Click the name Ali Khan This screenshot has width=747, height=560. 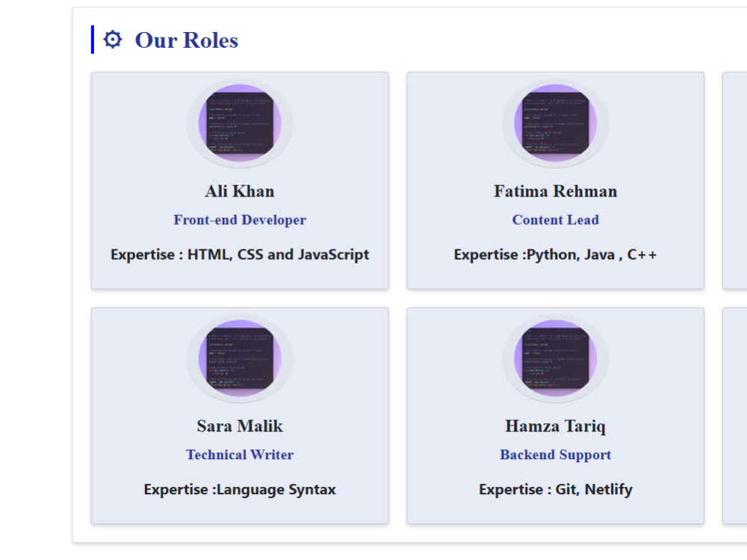tap(240, 191)
